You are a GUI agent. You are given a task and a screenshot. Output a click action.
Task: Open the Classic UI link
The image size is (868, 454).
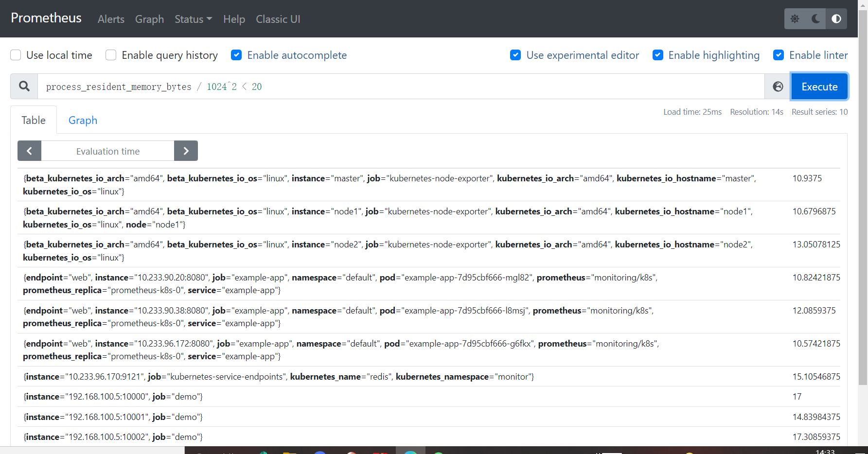click(278, 19)
